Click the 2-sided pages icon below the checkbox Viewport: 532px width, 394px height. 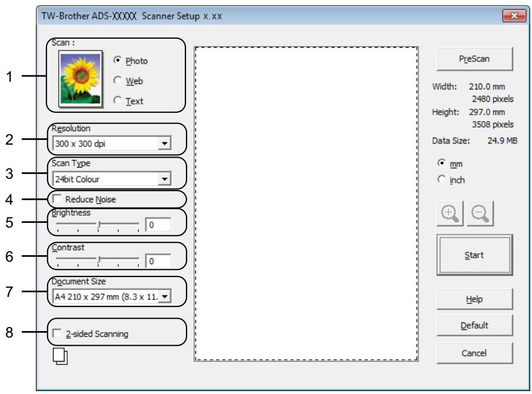(61, 356)
